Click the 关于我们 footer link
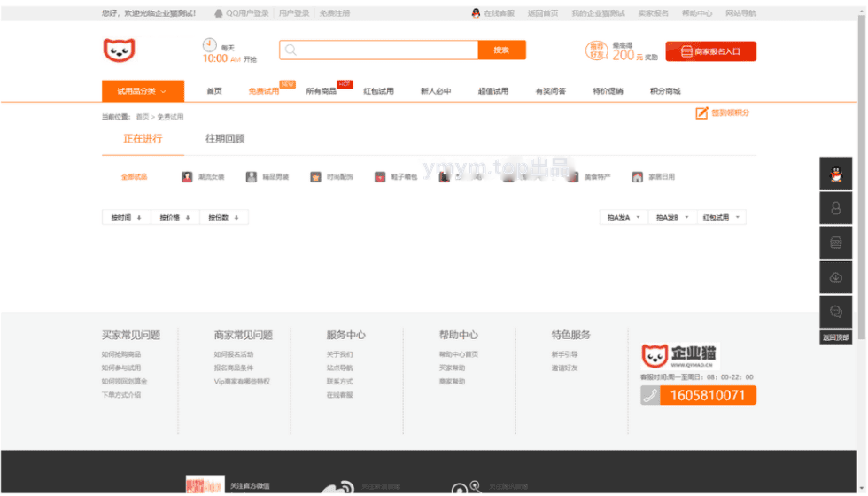Viewport: 868px width, 496px height. (339, 354)
